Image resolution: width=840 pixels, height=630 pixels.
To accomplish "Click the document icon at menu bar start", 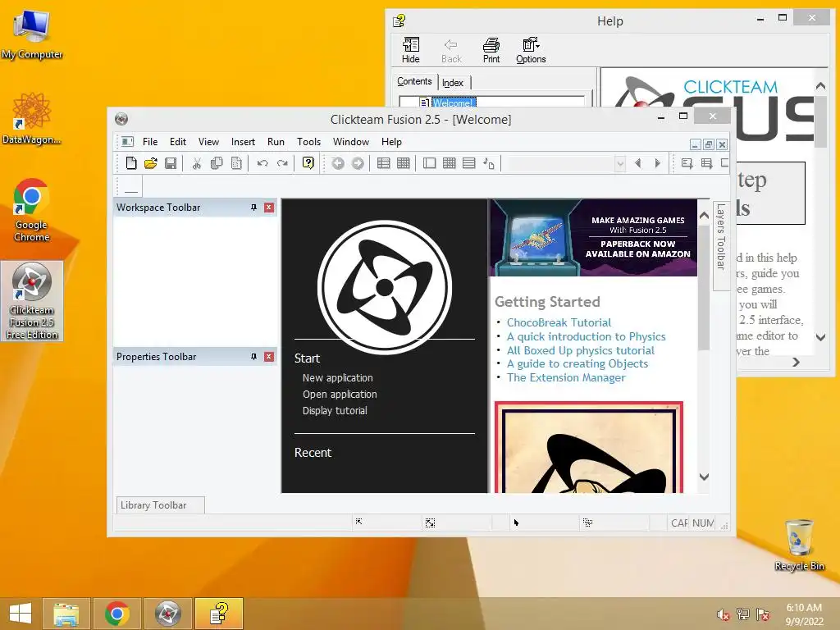I will pyautogui.click(x=127, y=141).
